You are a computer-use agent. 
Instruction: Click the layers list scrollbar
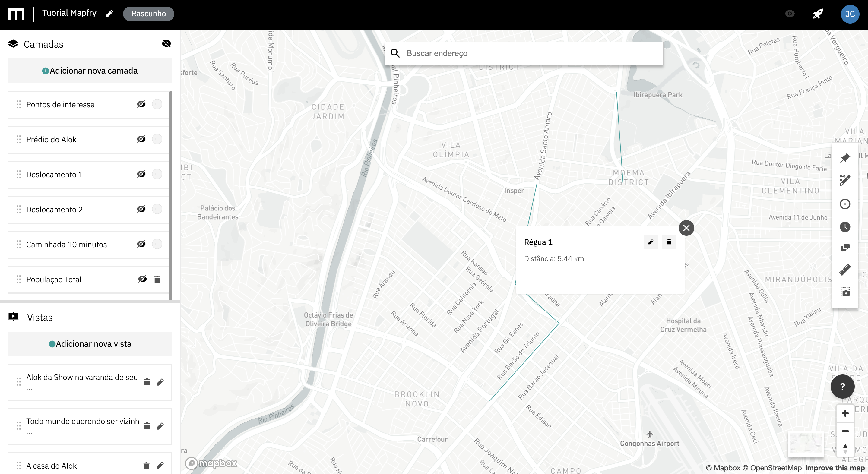coord(171,195)
